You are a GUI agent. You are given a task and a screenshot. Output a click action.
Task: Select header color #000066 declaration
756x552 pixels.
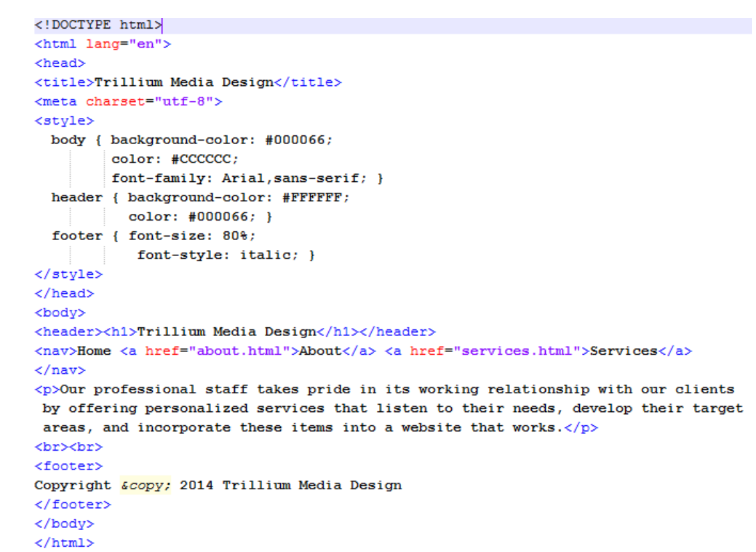tap(192, 217)
